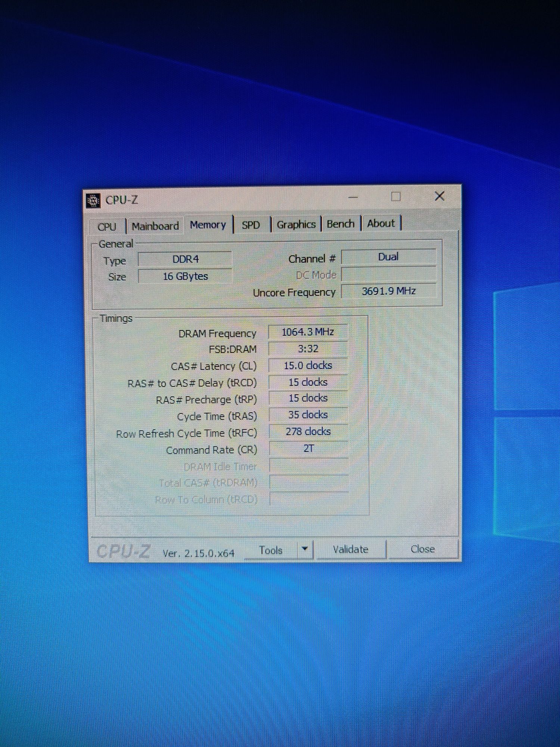560x747 pixels.
Task: Click the empty DC Mode field
Action: 388,275
